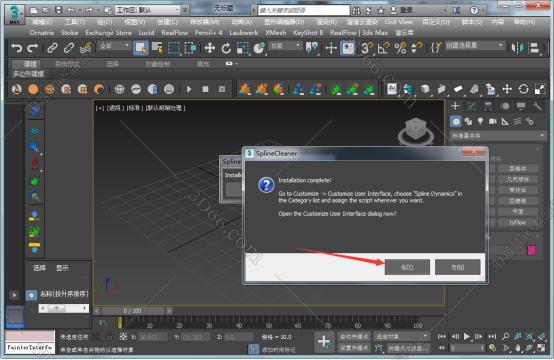Click the binoculars search icon in title bar
Image resolution: width=554 pixels, height=360 pixels.
pyautogui.click(x=356, y=10)
